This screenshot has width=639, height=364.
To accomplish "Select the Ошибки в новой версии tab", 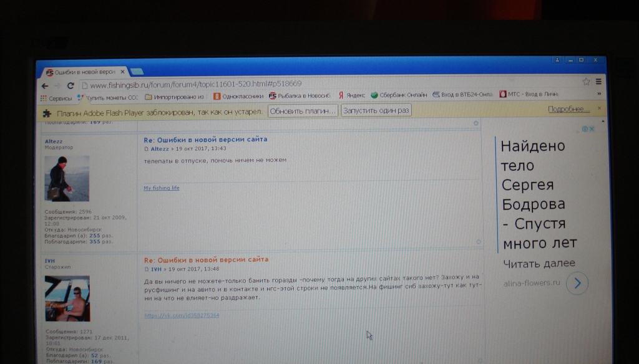I will (x=84, y=72).
